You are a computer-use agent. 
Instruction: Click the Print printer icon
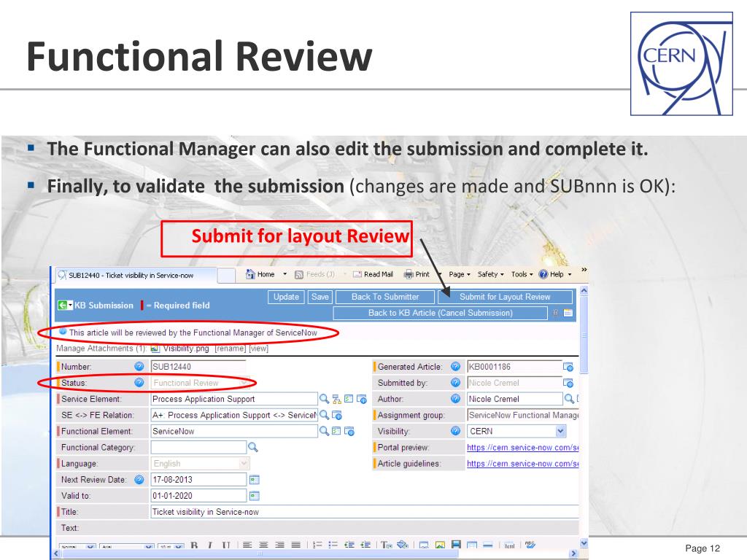click(x=409, y=274)
